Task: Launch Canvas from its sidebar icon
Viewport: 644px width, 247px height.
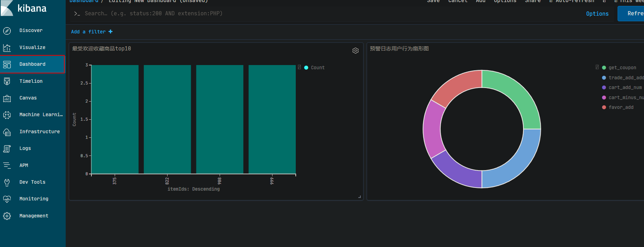Action: coord(7,98)
